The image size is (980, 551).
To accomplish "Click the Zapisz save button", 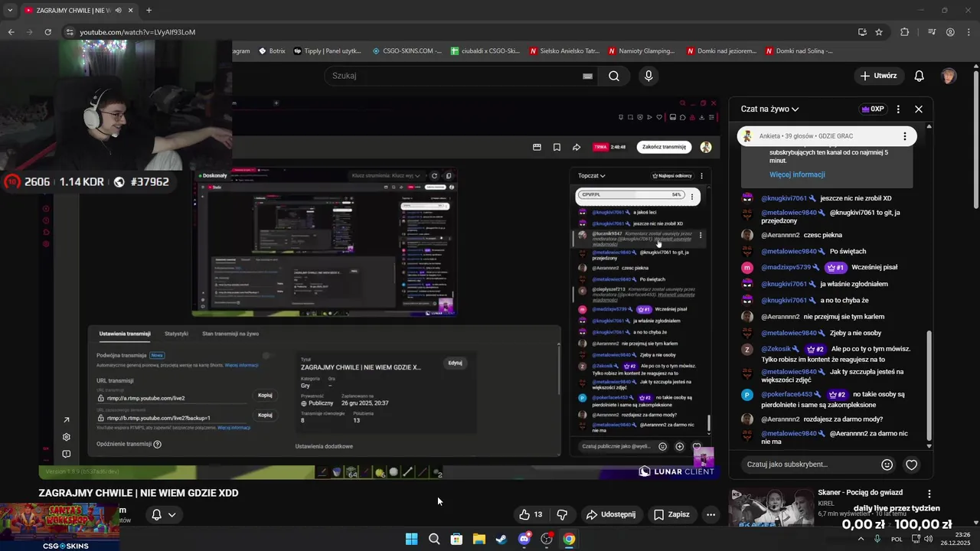I will [671, 515].
